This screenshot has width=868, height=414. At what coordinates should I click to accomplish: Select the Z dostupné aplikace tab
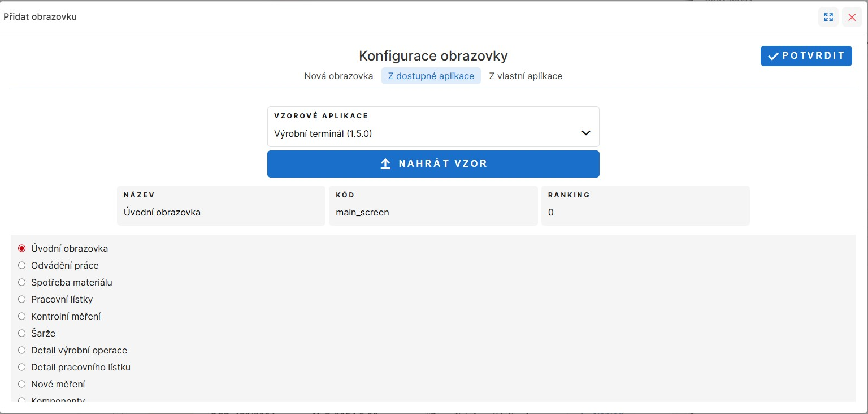tap(431, 76)
